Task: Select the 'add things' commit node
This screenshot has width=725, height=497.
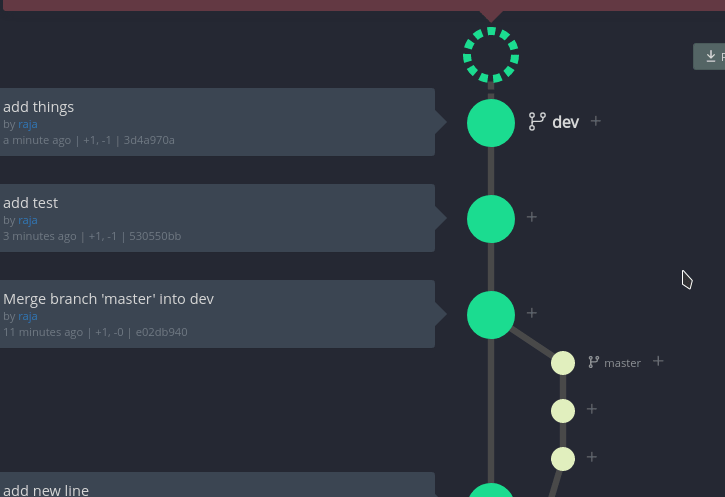Action: 491,123
